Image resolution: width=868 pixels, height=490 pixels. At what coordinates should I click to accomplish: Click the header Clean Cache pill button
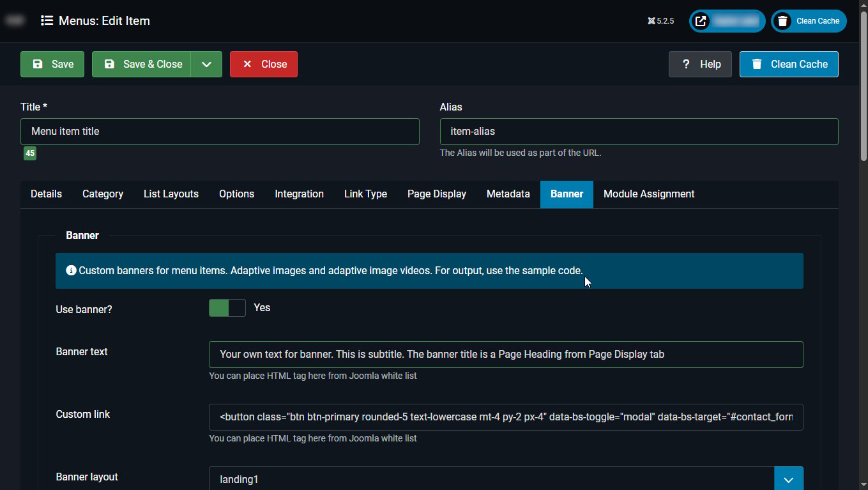(x=809, y=21)
